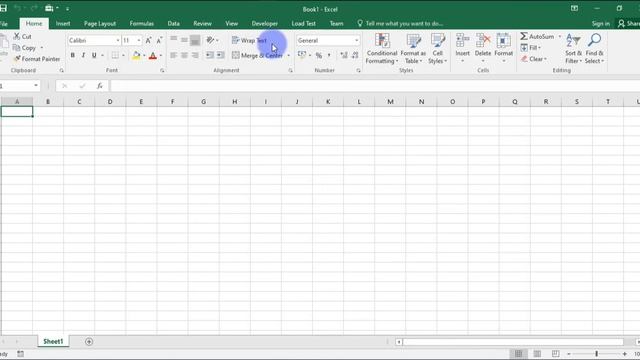Screen dimensions: 640x360
Task: Click the Fill Color paint bucket
Action: (136, 56)
